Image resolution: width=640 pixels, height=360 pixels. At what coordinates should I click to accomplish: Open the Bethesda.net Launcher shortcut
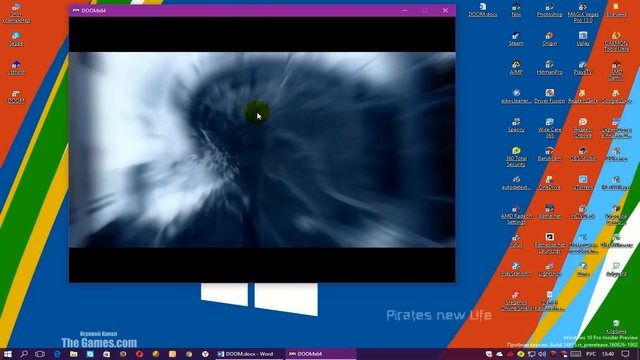pos(549,243)
